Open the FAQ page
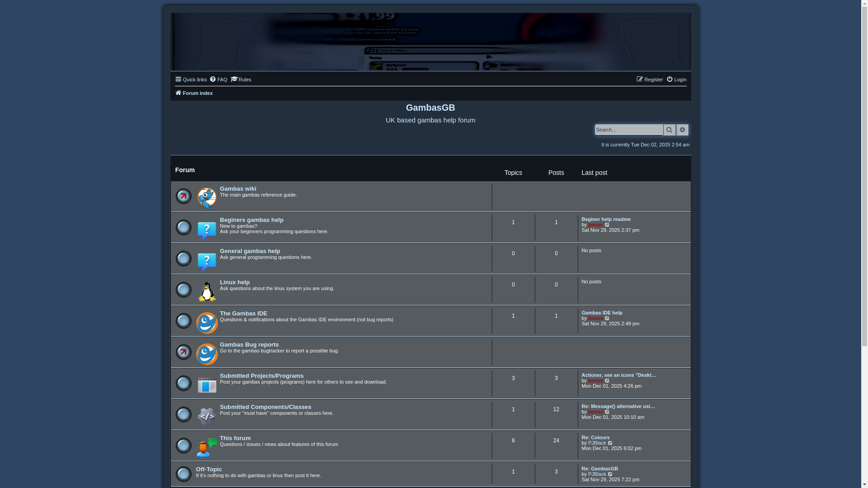This screenshot has height=488, width=868. [218, 80]
